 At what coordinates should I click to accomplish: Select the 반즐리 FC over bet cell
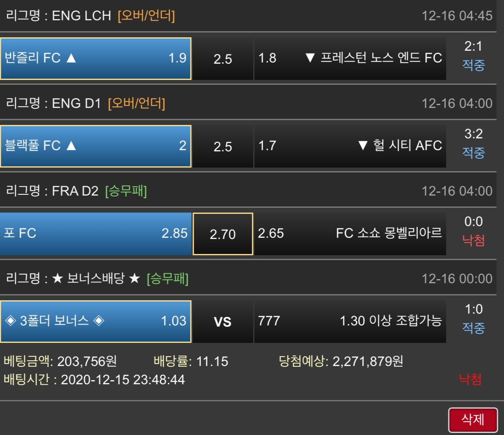click(x=95, y=58)
